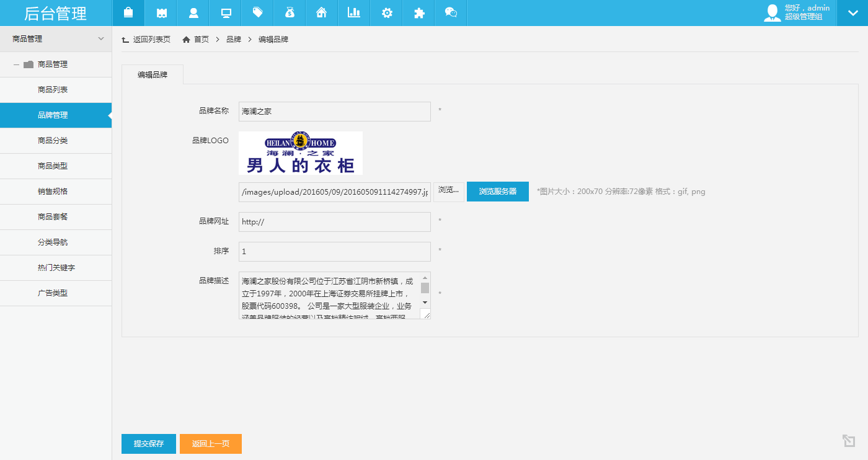Click the image size hint text
This screenshot has width=868, height=460.
tap(621, 192)
